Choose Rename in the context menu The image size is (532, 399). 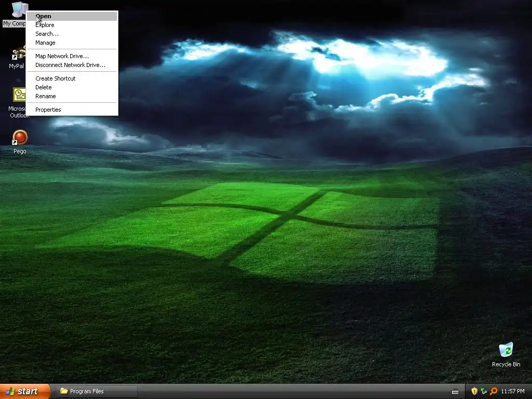click(72, 96)
